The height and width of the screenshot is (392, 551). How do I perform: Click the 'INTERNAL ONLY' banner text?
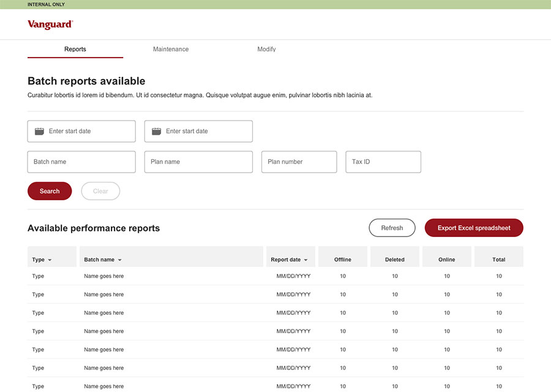pyautogui.click(x=46, y=4)
